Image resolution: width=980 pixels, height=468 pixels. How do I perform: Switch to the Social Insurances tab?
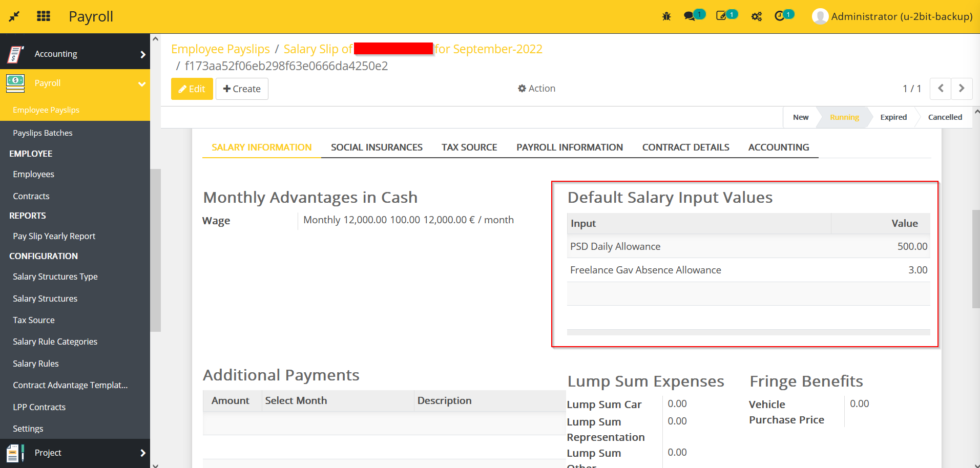tap(377, 147)
